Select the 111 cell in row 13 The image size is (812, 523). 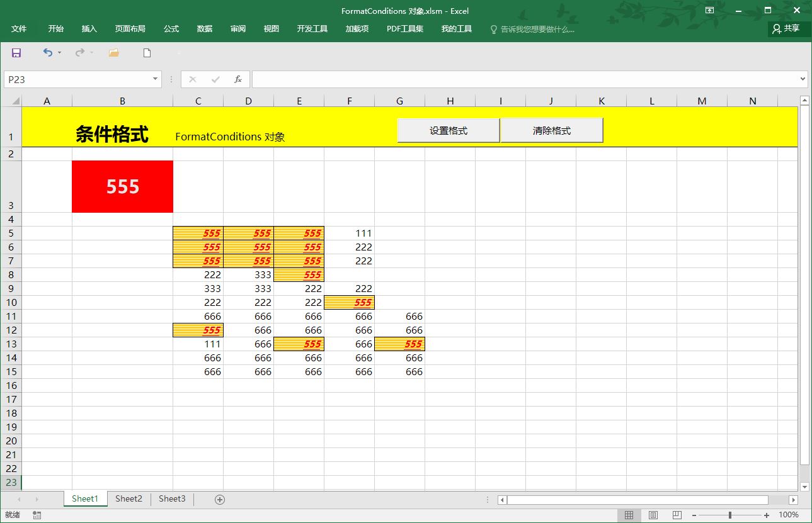(x=198, y=344)
